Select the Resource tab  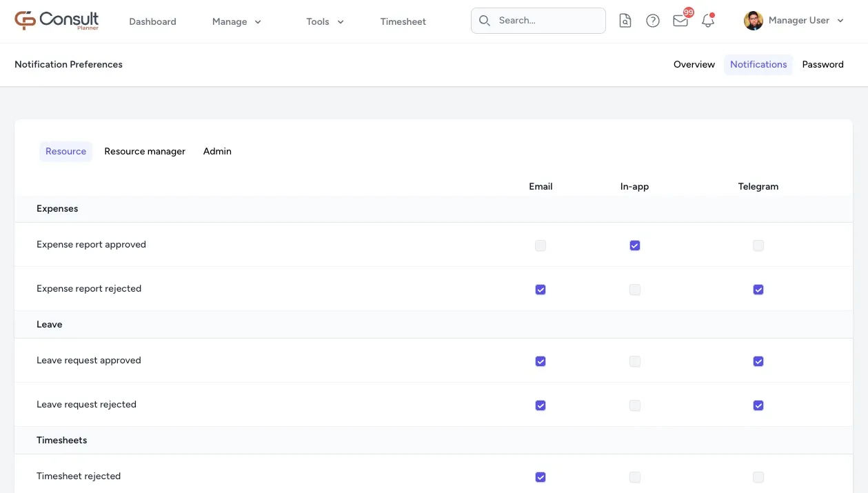65,152
